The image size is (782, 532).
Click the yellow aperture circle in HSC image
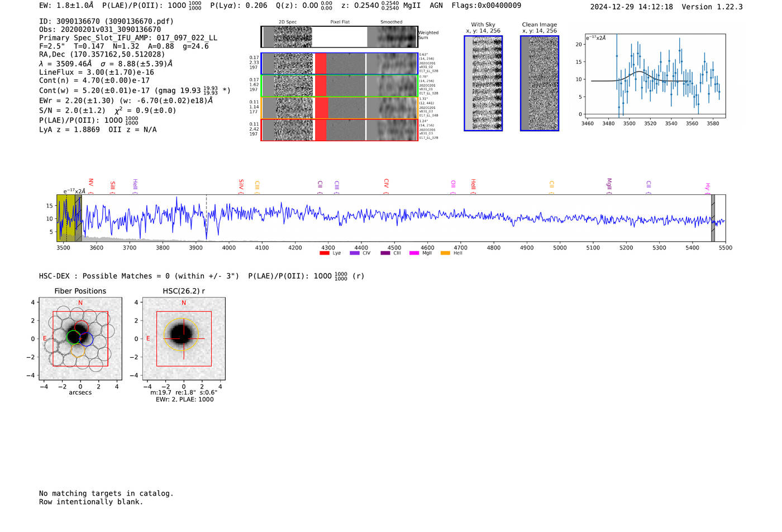(181, 334)
